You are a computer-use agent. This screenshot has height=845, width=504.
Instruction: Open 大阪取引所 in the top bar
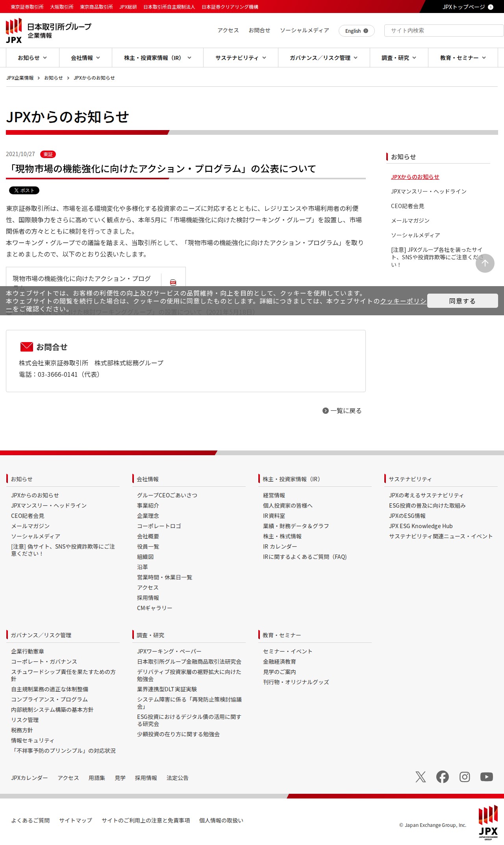[x=62, y=7]
